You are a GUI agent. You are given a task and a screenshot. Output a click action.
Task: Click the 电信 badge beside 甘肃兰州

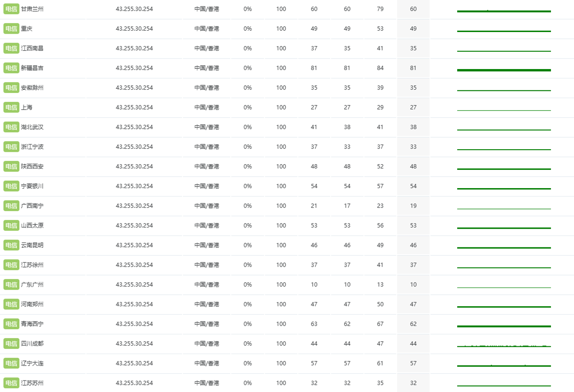[12, 9]
